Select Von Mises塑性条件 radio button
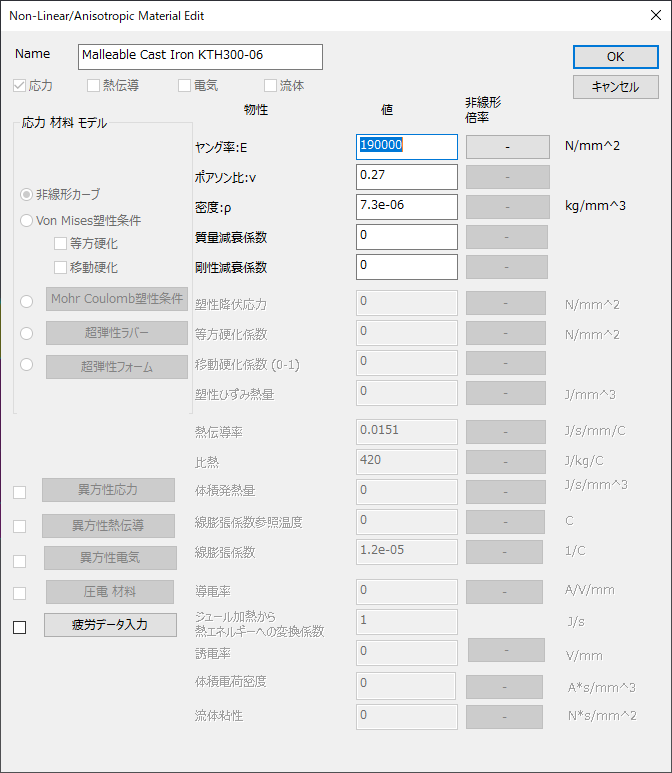Screen dimensions: 672x773 pyautogui.click(x=26, y=220)
